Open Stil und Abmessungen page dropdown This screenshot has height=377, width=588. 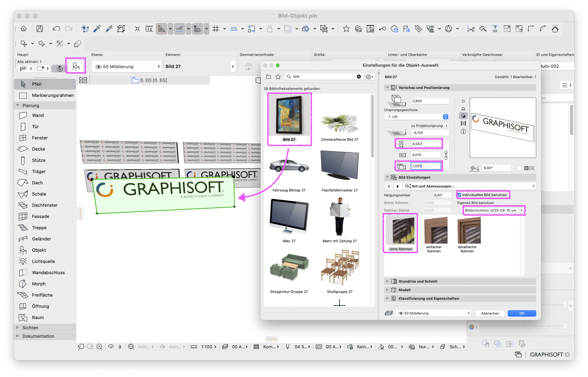tap(470, 186)
